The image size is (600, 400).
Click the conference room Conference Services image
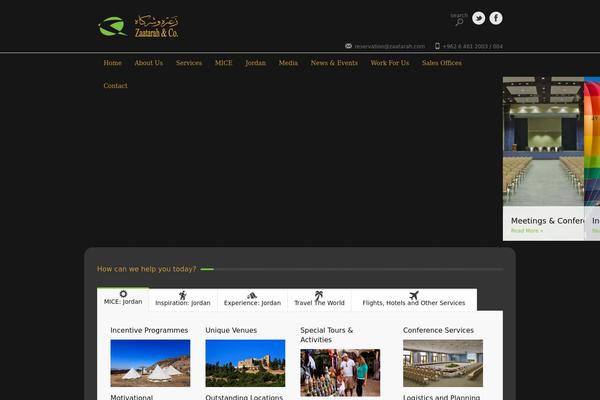point(443,363)
